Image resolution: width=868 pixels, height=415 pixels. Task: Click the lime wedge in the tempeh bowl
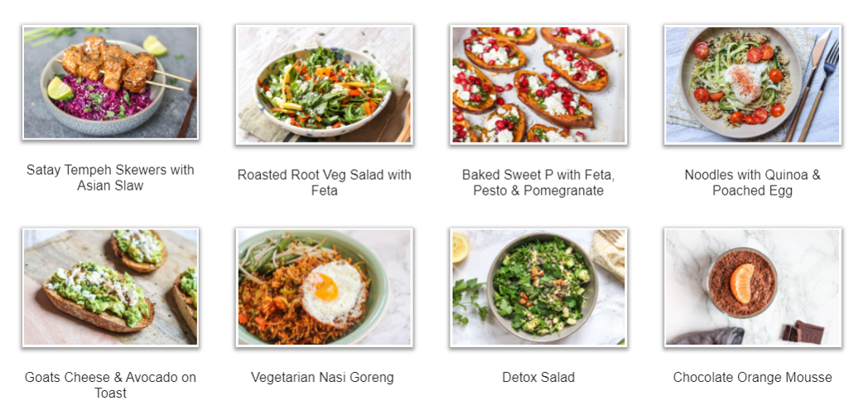click(60, 89)
